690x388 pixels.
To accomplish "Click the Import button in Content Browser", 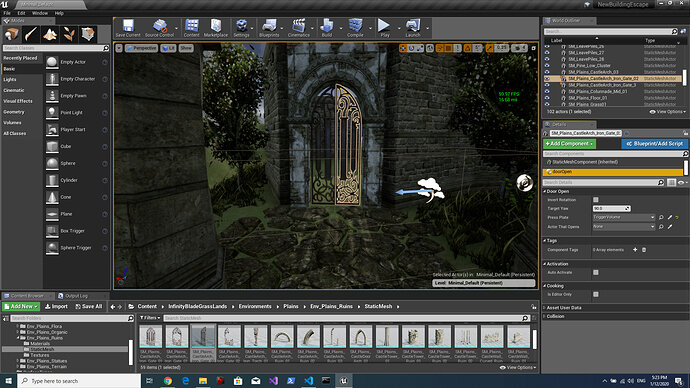I will click(x=56, y=307).
